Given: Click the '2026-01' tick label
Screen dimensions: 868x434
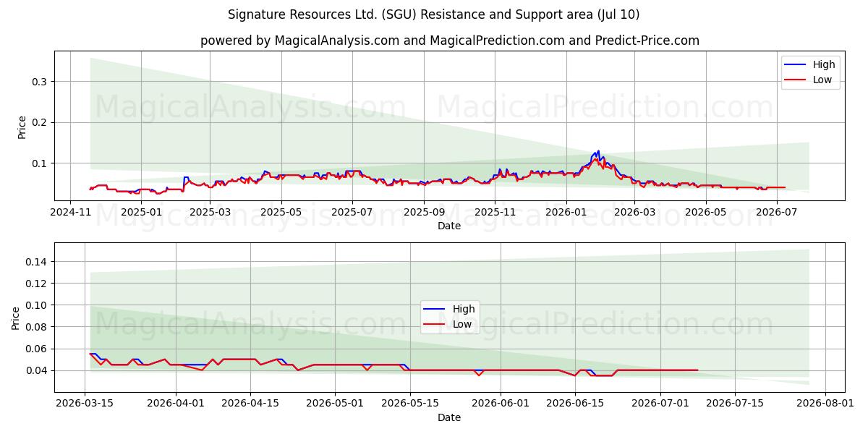Looking at the screenshot, I should point(566,212).
